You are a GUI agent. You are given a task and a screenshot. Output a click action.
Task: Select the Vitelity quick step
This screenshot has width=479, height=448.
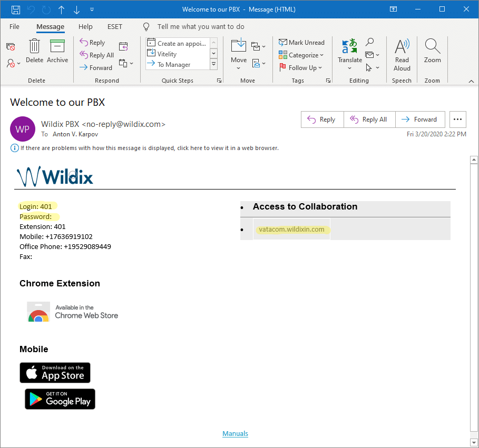[x=177, y=54]
